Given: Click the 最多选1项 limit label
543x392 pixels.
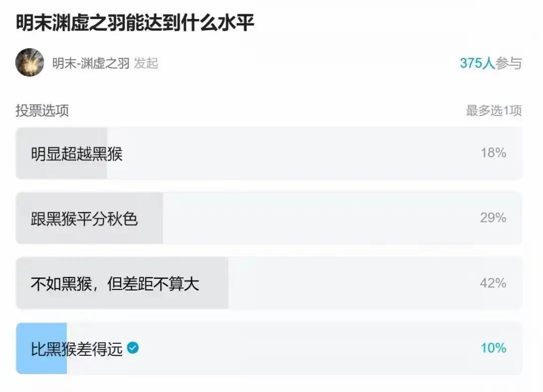Looking at the screenshot, I should tap(494, 111).
